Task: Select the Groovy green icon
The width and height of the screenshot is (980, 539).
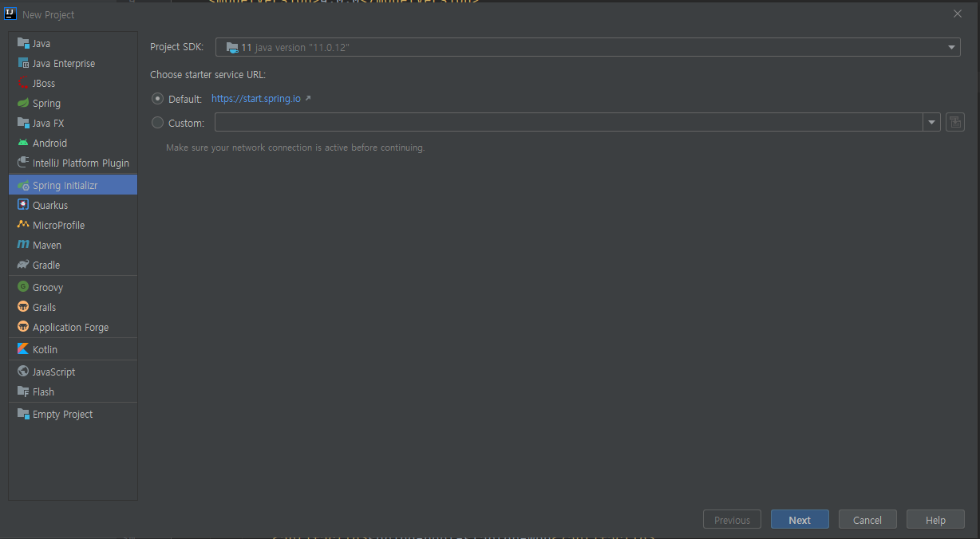Action: [x=23, y=287]
